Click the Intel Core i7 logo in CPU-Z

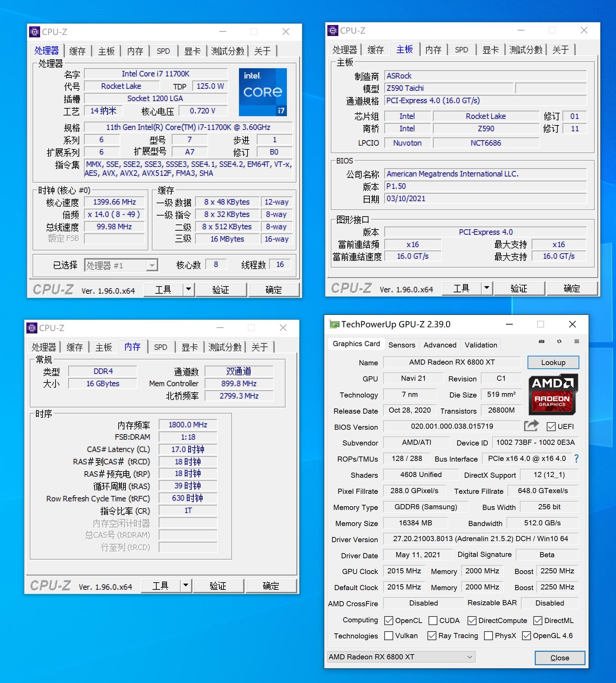tap(263, 92)
